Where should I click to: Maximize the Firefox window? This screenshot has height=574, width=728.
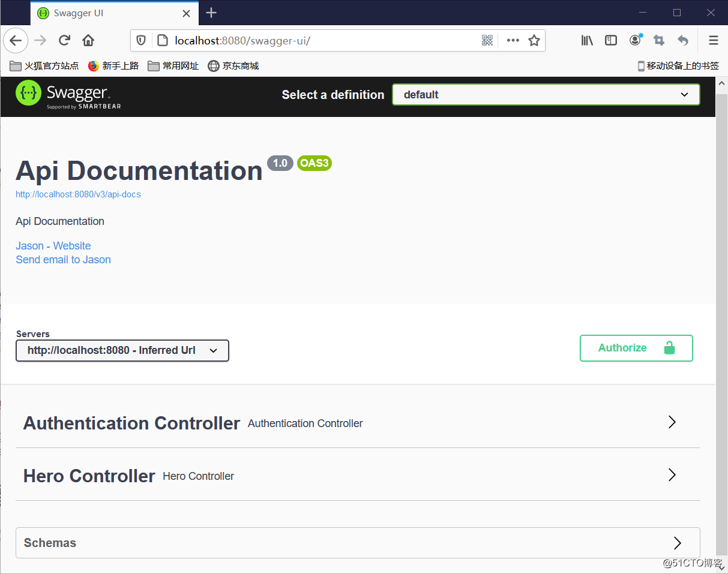tap(677, 12)
